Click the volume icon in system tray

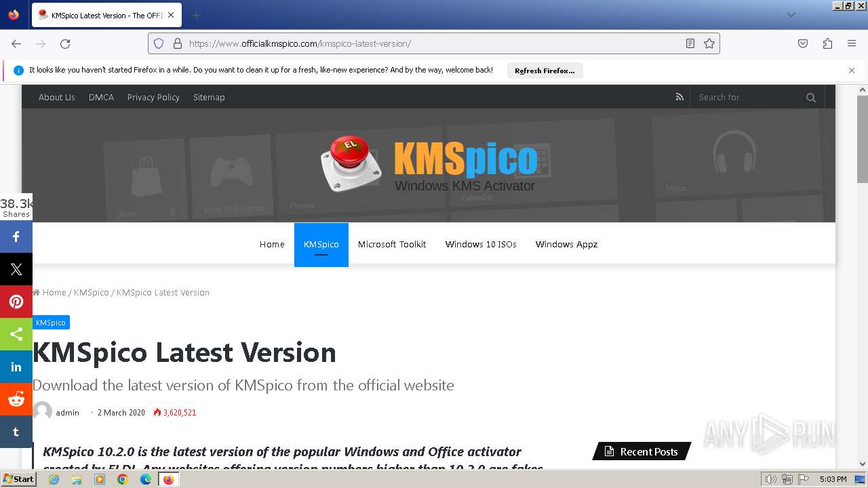(770, 479)
